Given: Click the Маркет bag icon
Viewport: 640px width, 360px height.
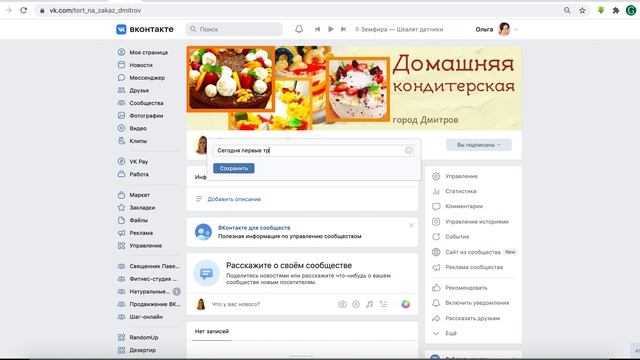Looking at the screenshot, I should point(121,195).
